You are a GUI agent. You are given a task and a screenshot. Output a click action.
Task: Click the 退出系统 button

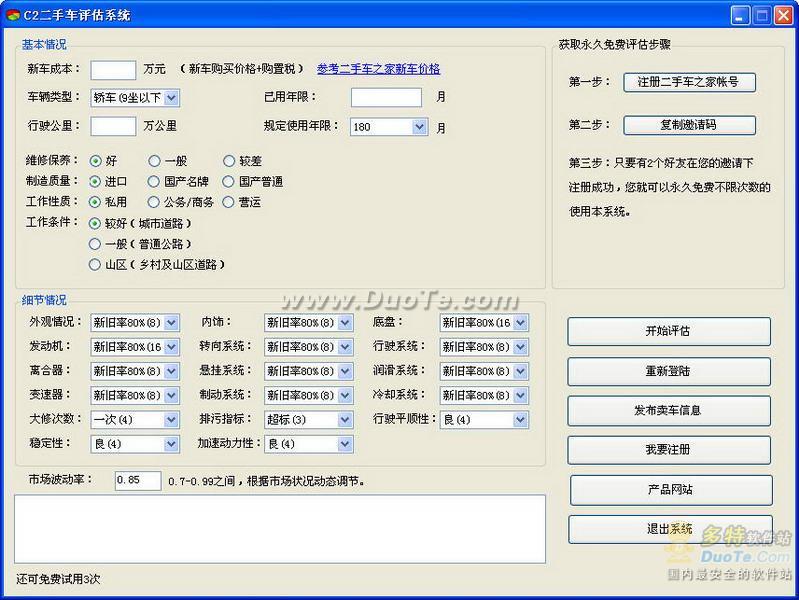pos(670,529)
